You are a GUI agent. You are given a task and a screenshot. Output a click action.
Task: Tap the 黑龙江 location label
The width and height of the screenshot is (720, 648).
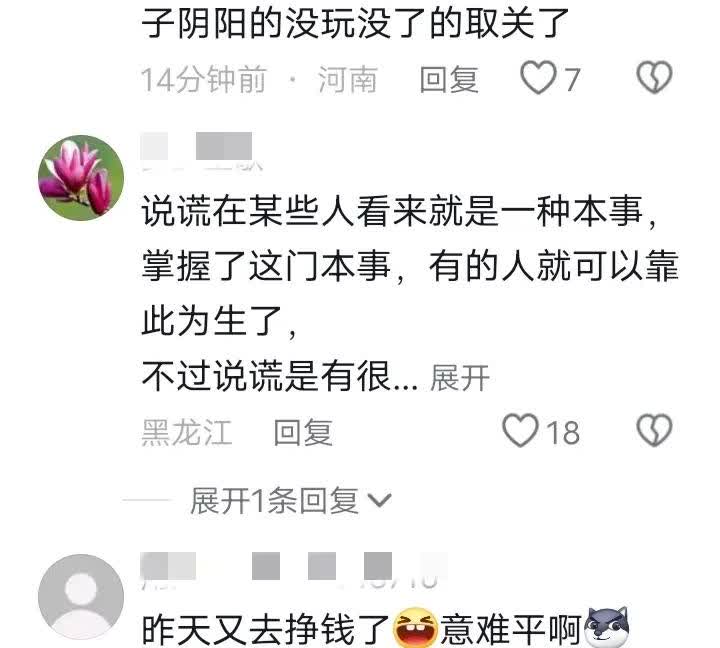pyautogui.click(x=186, y=432)
